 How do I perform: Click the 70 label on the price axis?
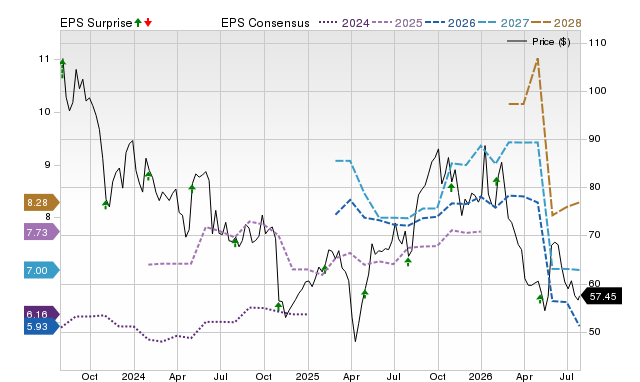pos(594,235)
